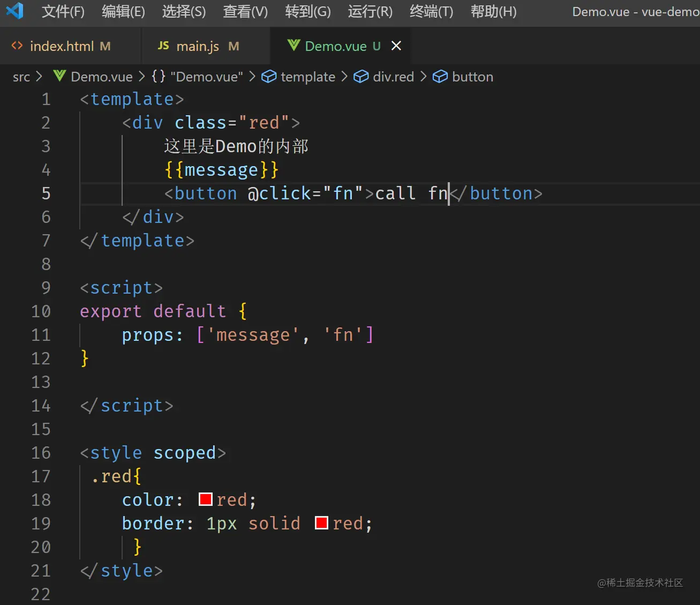Click the src breadcrumb folder
The image size is (700, 605).
(x=21, y=77)
